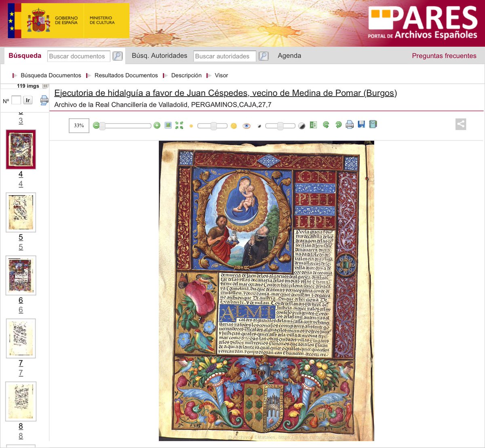Click the original image size icon
485x448 pixels.
168,126
